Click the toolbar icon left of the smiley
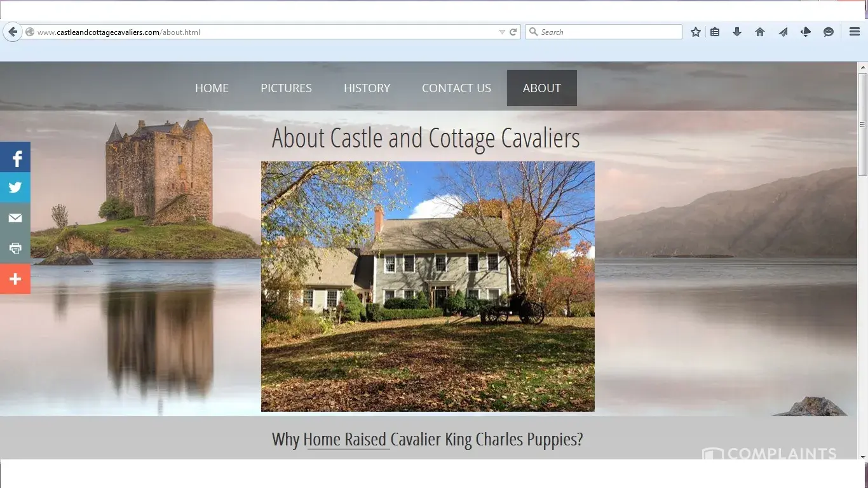Screen dimensions: 868x488 [x=806, y=32]
